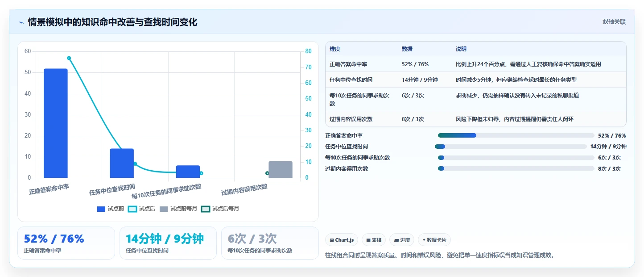Click the x-axis label 正确答案命中率

click(x=49, y=189)
